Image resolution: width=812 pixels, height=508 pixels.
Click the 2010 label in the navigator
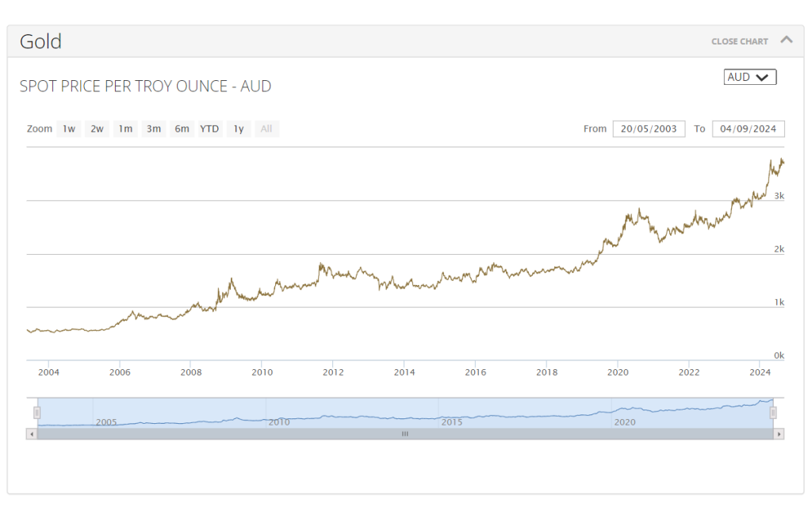[279, 422]
